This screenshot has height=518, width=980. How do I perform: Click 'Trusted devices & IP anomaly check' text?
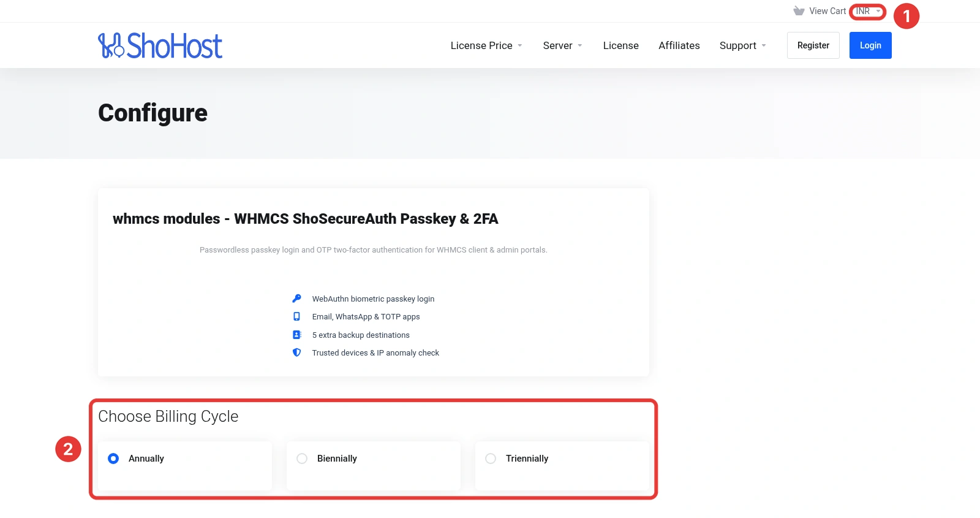pos(375,353)
